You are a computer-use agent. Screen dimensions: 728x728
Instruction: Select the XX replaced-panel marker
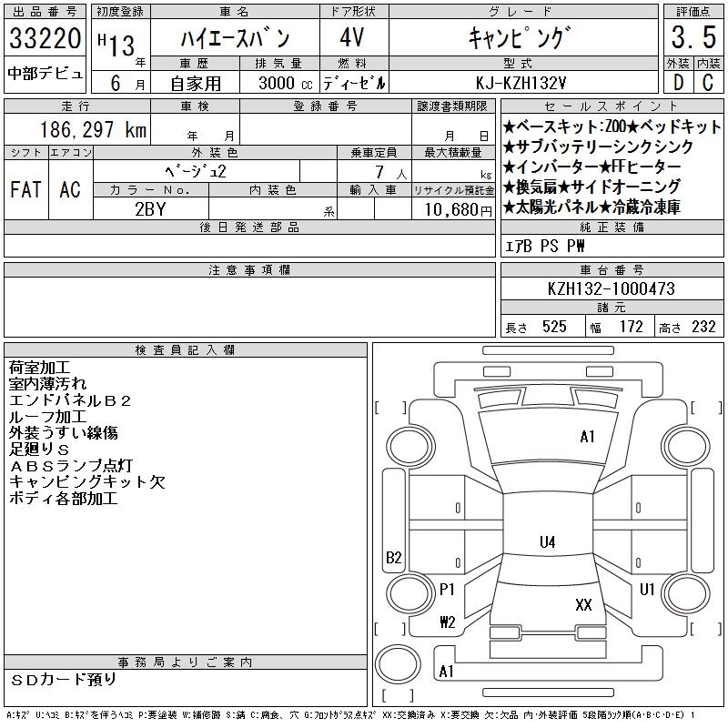583,605
